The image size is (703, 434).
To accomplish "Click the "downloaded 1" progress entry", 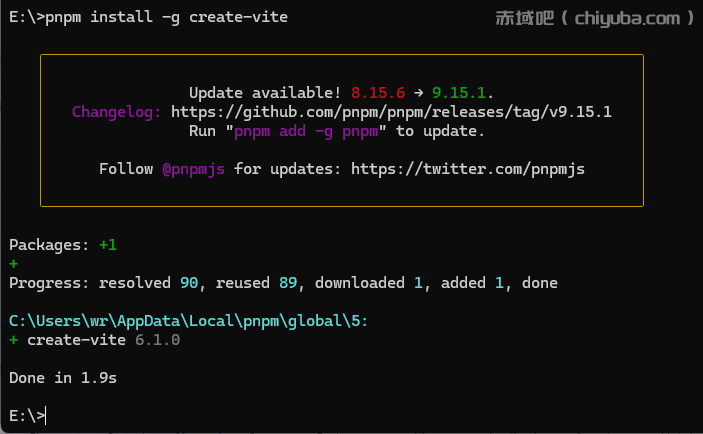I will [369, 283].
